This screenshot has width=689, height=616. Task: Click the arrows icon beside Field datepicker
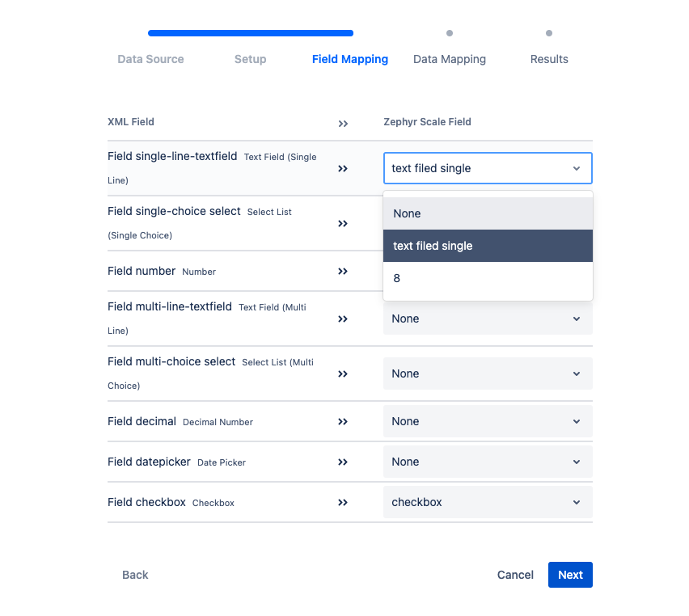coord(343,462)
